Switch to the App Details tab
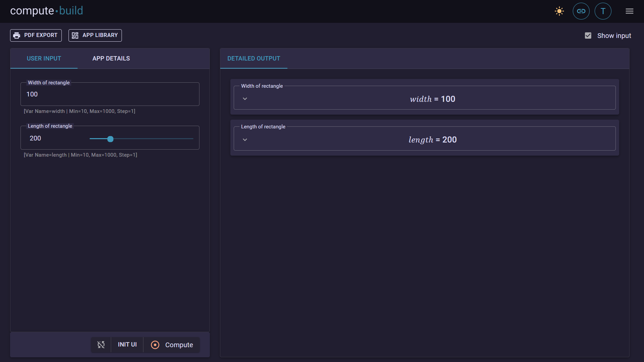644x362 pixels. [111, 58]
